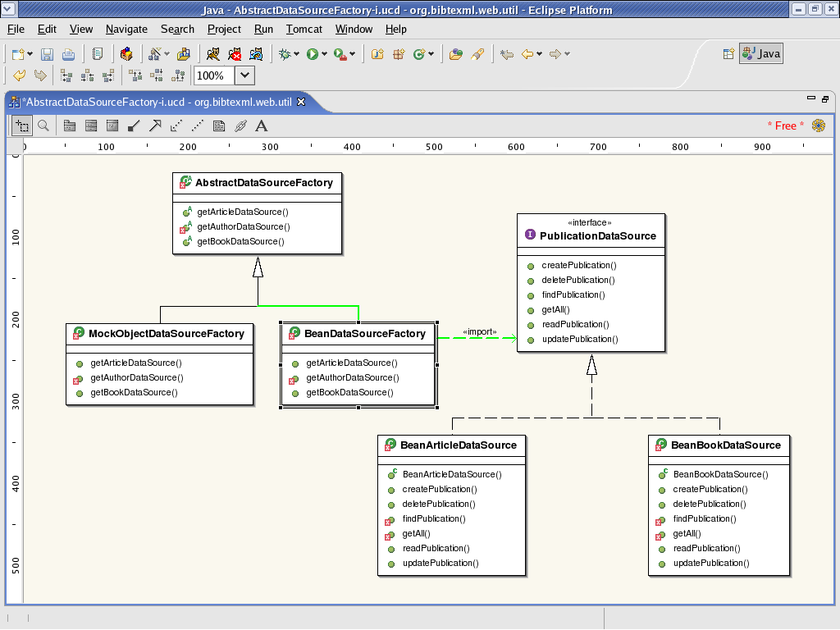Open the Back navigation history dropdown arrow
The height and width of the screenshot is (630, 840).
tap(539, 54)
